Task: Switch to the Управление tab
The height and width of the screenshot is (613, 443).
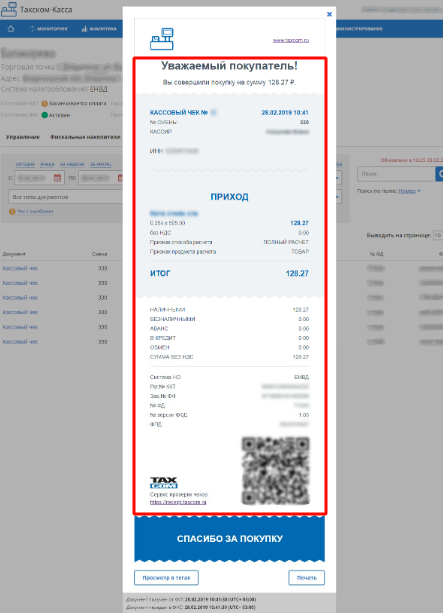Action: pos(23,137)
